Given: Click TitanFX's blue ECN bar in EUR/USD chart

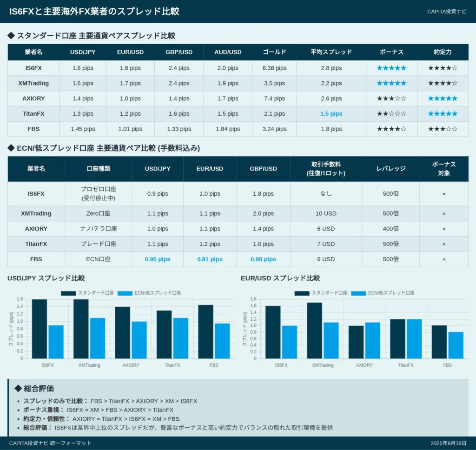Looking at the screenshot, I should click(x=414, y=339).
